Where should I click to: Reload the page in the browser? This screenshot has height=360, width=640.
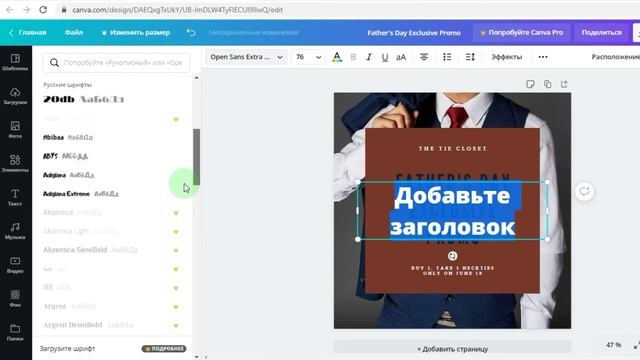(x=43, y=9)
